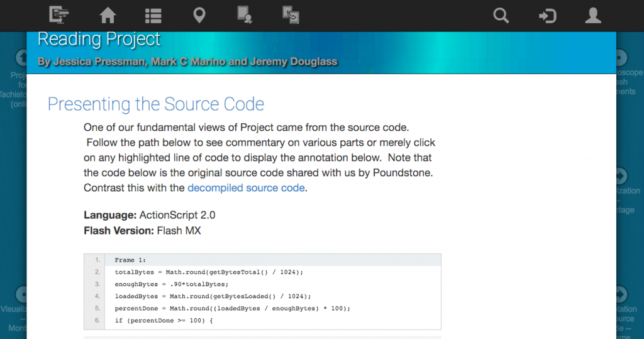Viewport: 644px width, 339px height.
Task: Click the authors byline text
Action: point(187,62)
